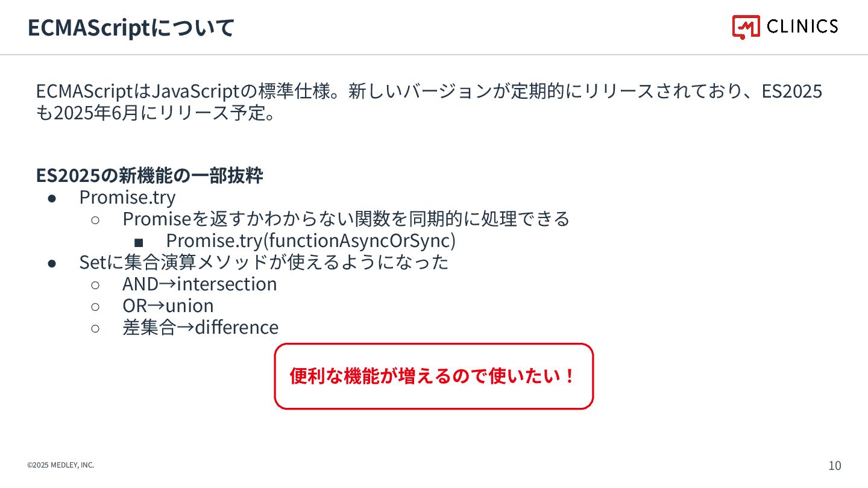Click the red callout box 便利な機能が増えるので使いたい！
This screenshot has height=488, width=868.
434,377
